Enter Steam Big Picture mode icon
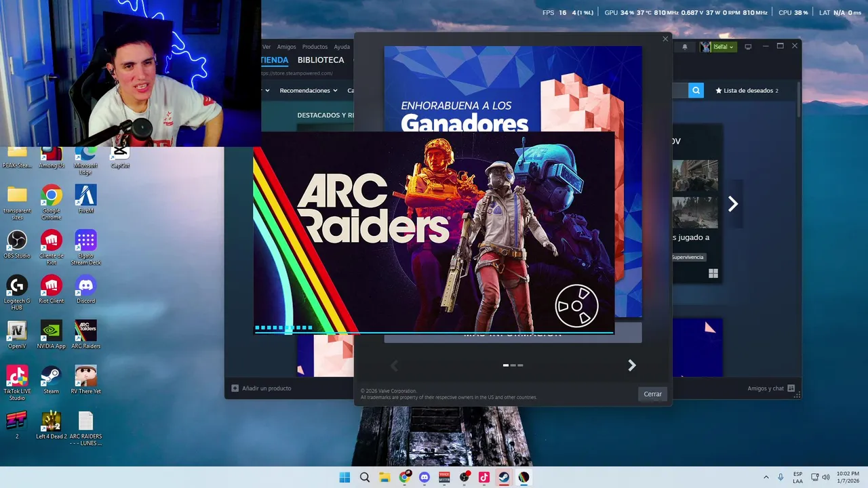The height and width of the screenshot is (488, 868). coord(748,47)
